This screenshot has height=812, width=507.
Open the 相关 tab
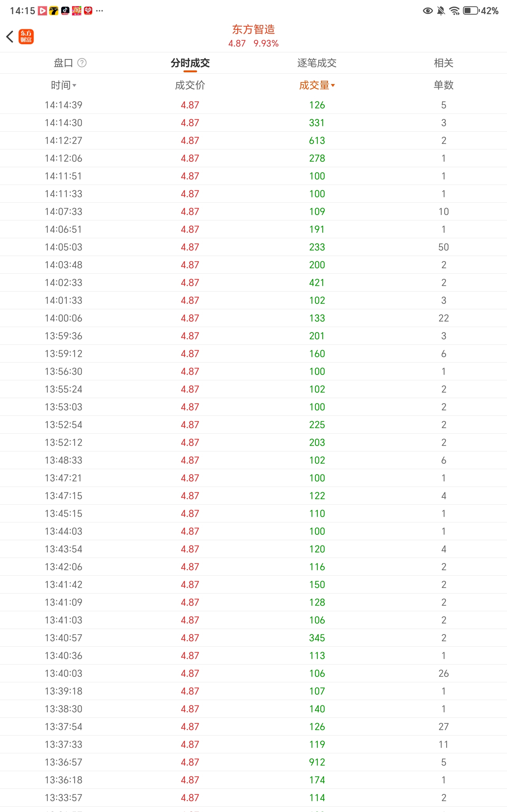[444, 63]
